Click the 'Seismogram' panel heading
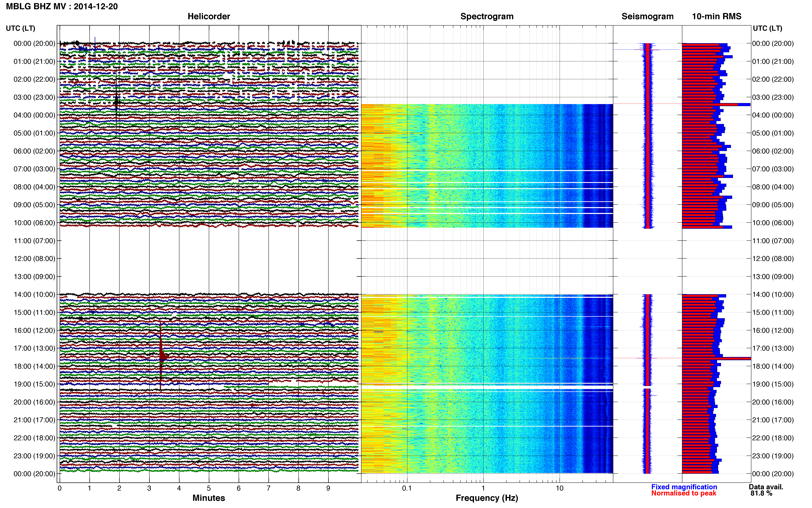This screenshot has height=508, width=812. click(648, 16)
